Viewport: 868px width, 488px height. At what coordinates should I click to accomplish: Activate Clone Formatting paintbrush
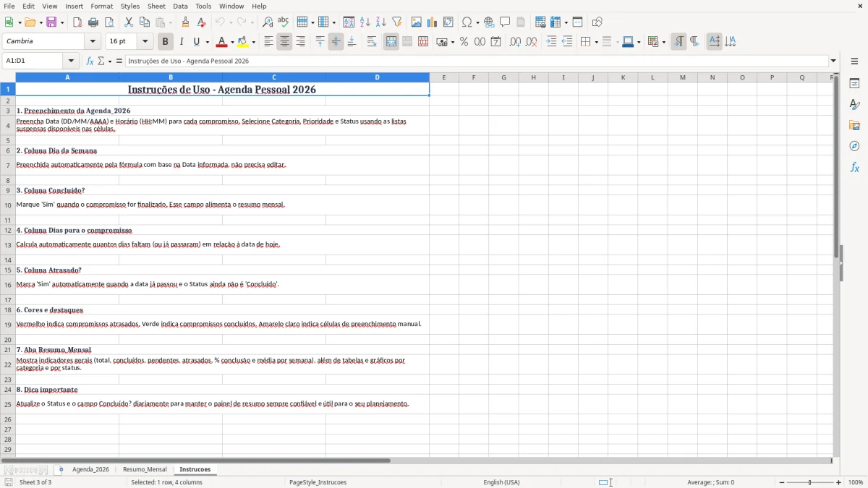tap(186, 22)
